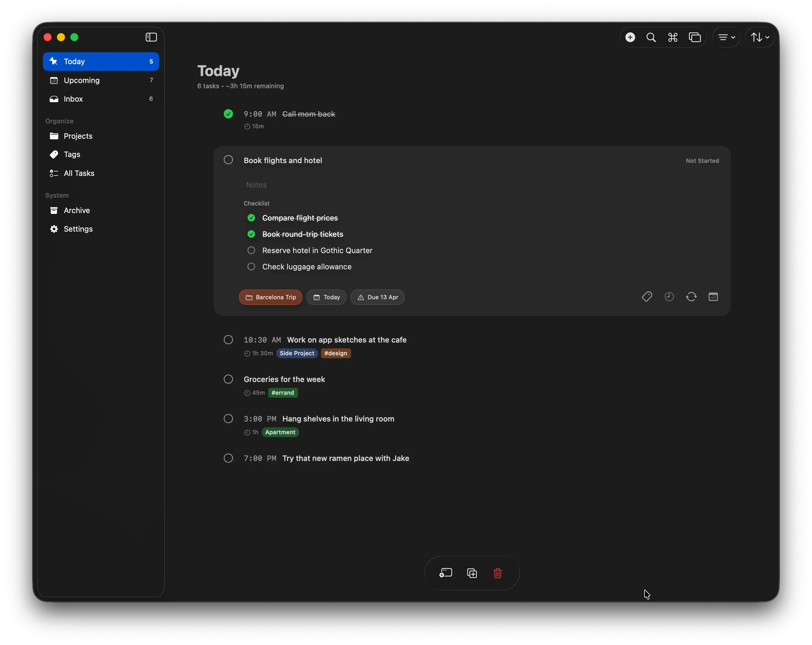This screenshot has height=645, width=812.
Task: Click the Apartment project label
Action: pos(280,432)
